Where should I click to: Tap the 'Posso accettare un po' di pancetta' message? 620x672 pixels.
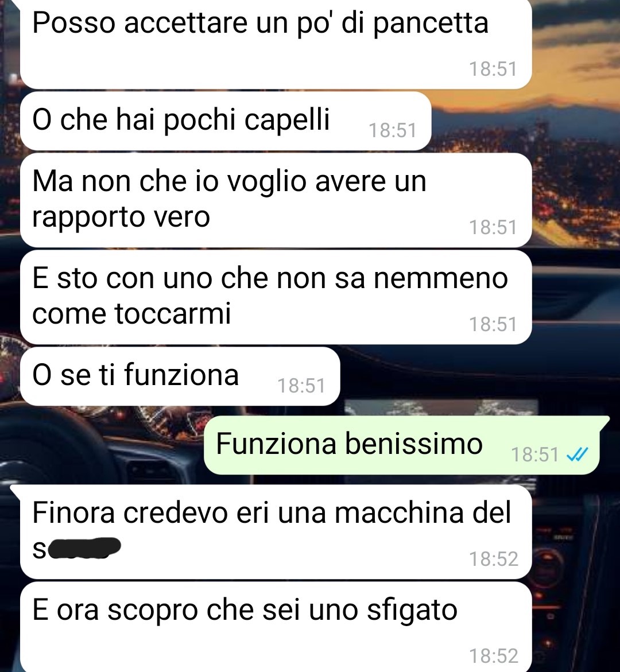point(276,44)
